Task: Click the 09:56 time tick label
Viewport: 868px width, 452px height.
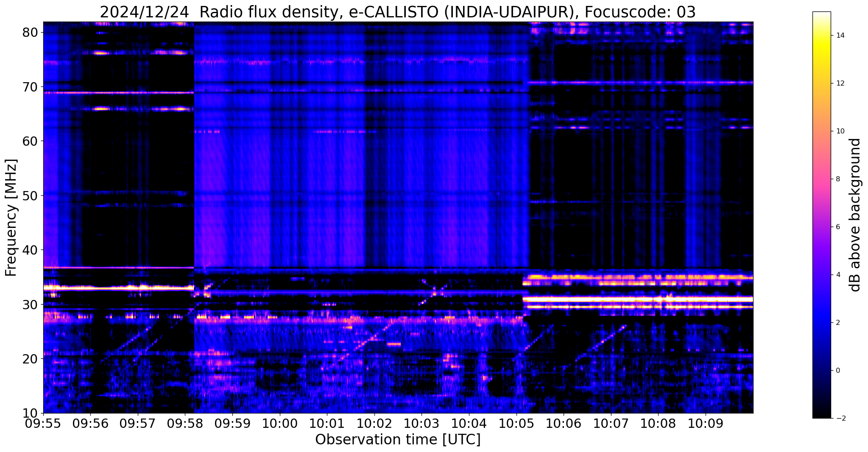Action: pos(90,423)
